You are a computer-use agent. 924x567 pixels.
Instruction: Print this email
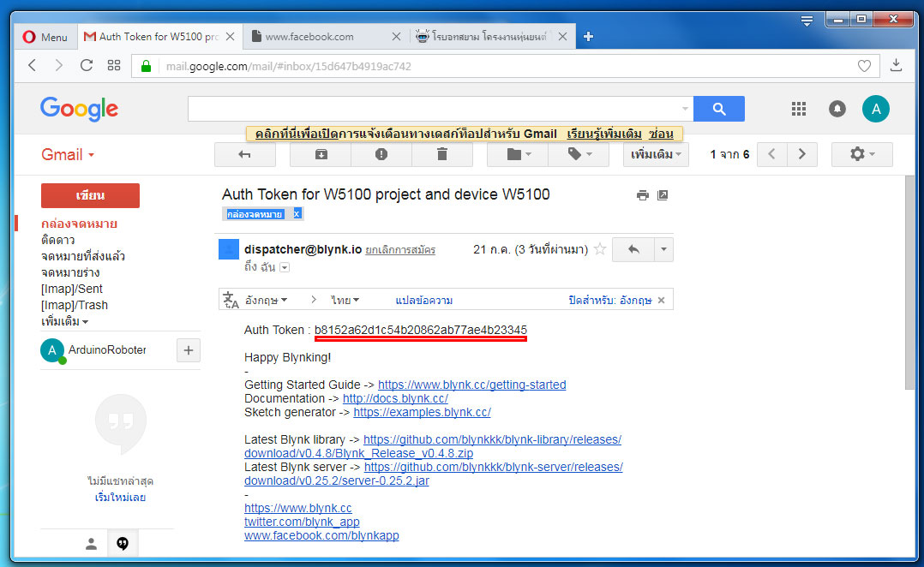pyautogui.click(x=642, y=195)
